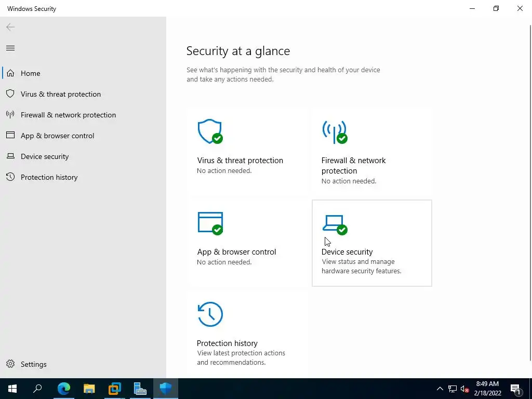Open the Windows Start menu
Screen dimensions: 532x399
tap(12, 389)
